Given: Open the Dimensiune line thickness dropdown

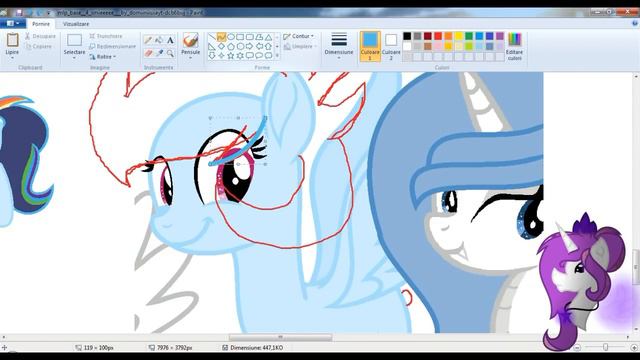Looking at the screenshot, I should click(x=339, y=46).
